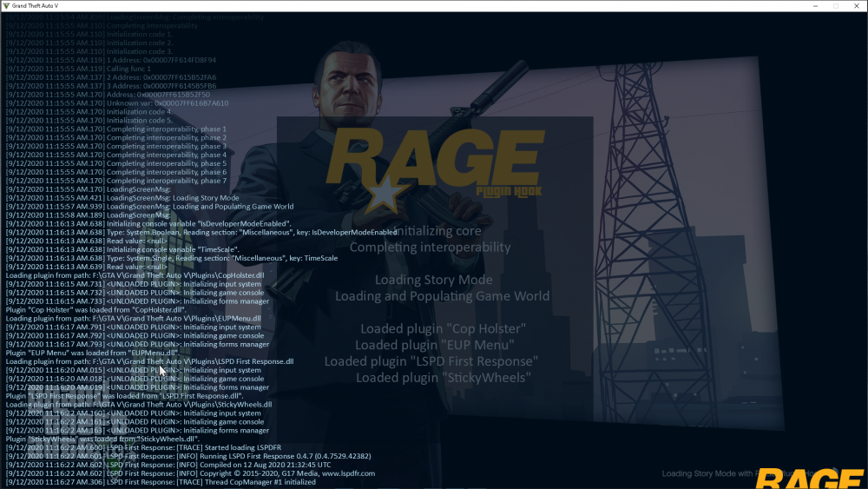The height and width of the screenshot is (489, 868).
Task: Select console line "1 Address: 0x00007FF614FD8F94"
Action: [111, 60]
